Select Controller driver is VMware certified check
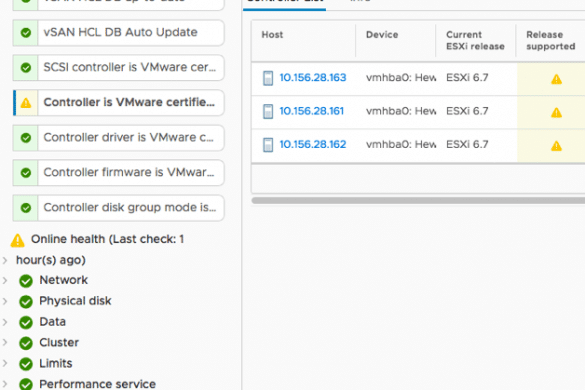 (x=119, y=138)
